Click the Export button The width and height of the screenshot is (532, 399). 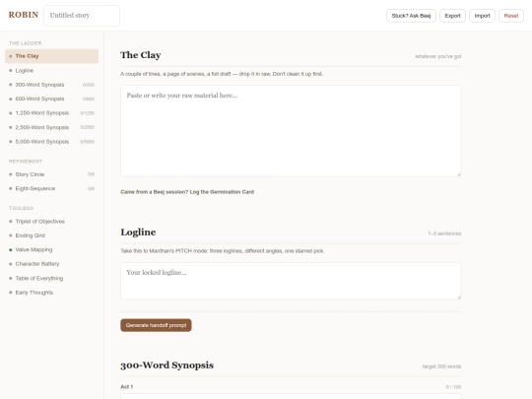pyautogui.click(x=452, y=16)
